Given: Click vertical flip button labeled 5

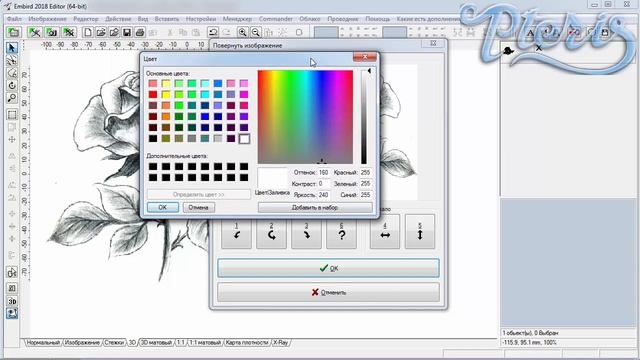Looking at the screenshot, I should 420,231.
